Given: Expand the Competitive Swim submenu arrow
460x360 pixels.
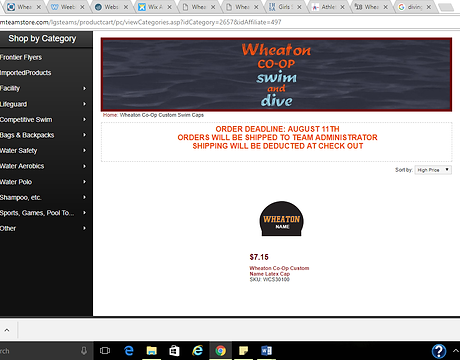Looking at the screenshot, I should coord(84,119).
